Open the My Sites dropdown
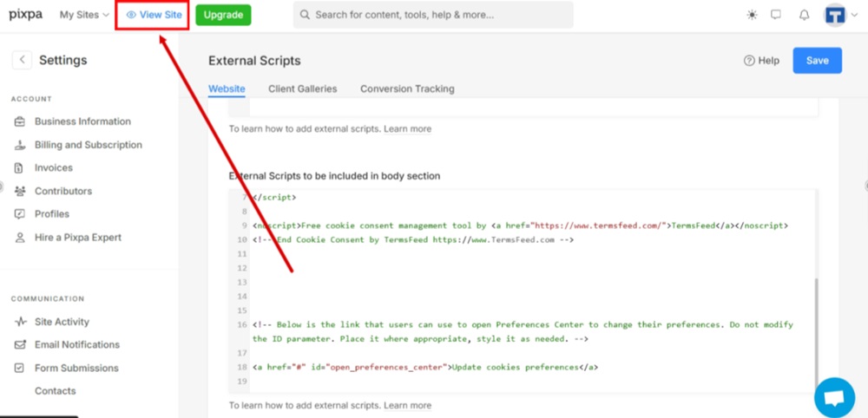Image resolution: width=868 pixels, height=418 pixels. (x=85, y=15)
